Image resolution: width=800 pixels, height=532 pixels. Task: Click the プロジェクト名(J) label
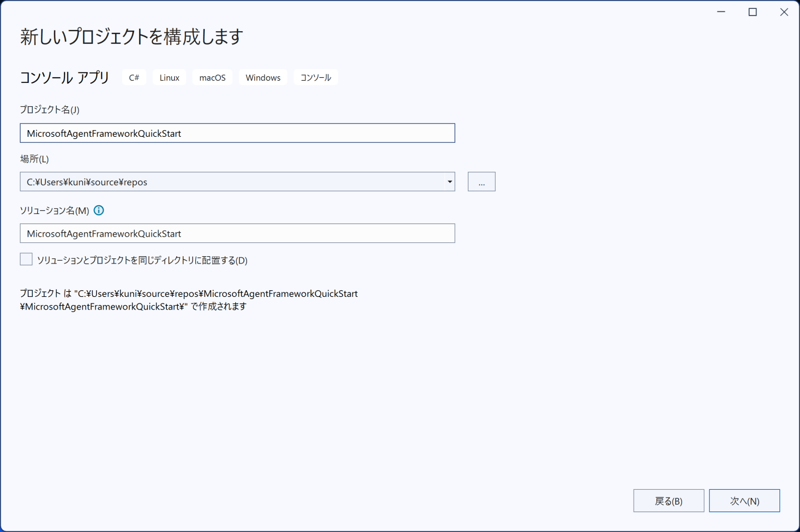pos(50,110)
